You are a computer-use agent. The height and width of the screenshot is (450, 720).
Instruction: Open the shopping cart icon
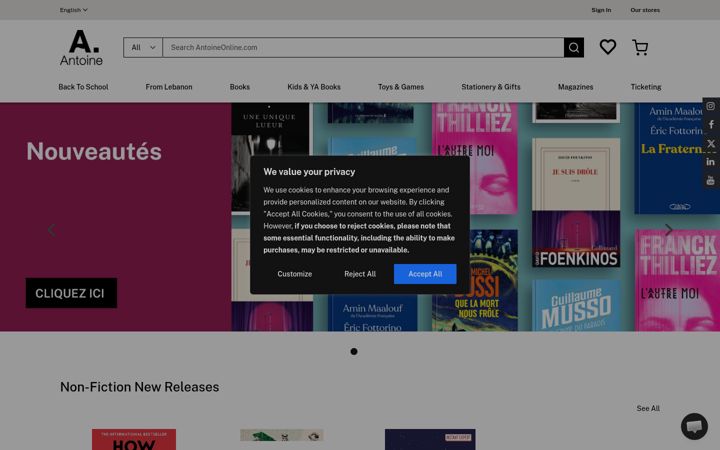[x=640, y=47]
